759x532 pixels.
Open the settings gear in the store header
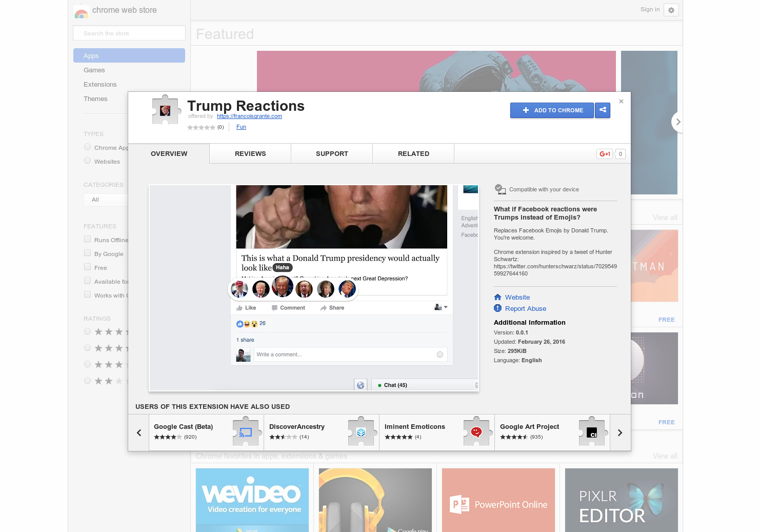click(x=671, y=10)
